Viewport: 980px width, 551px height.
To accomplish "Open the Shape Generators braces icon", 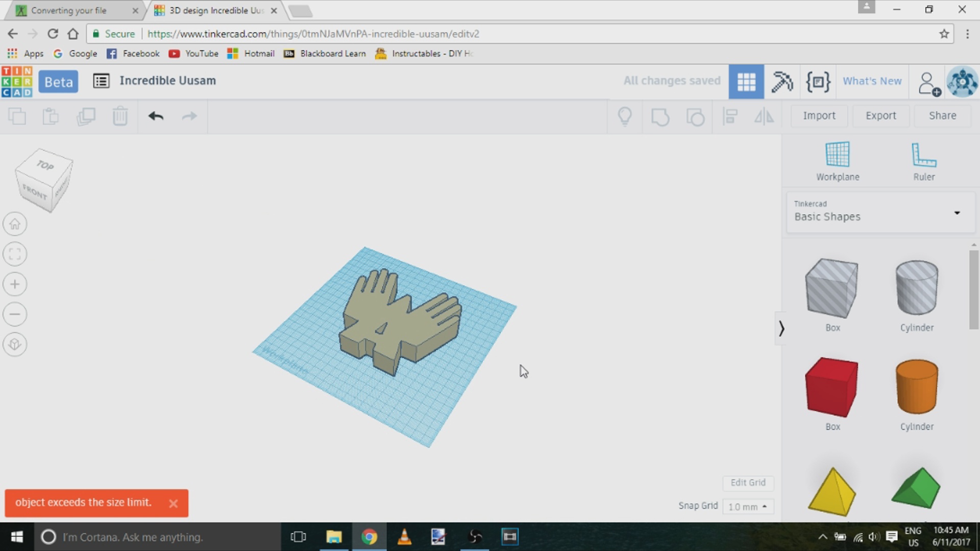I will tap(818, 82).
